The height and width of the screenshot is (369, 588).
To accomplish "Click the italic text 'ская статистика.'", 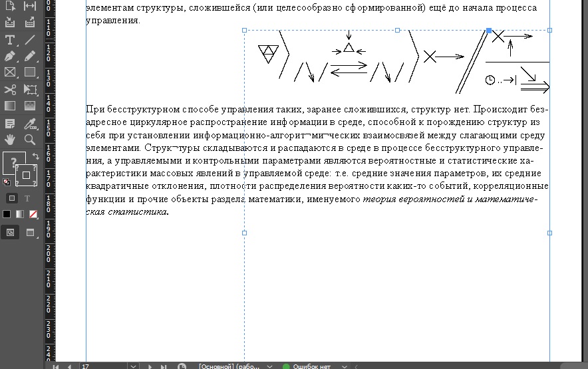I will (x=128, y=211).
